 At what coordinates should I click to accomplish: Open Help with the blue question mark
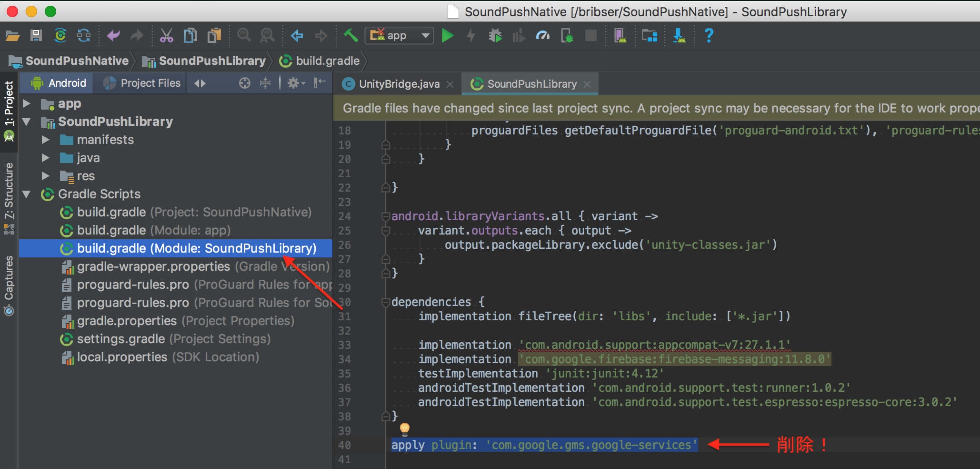709,36
